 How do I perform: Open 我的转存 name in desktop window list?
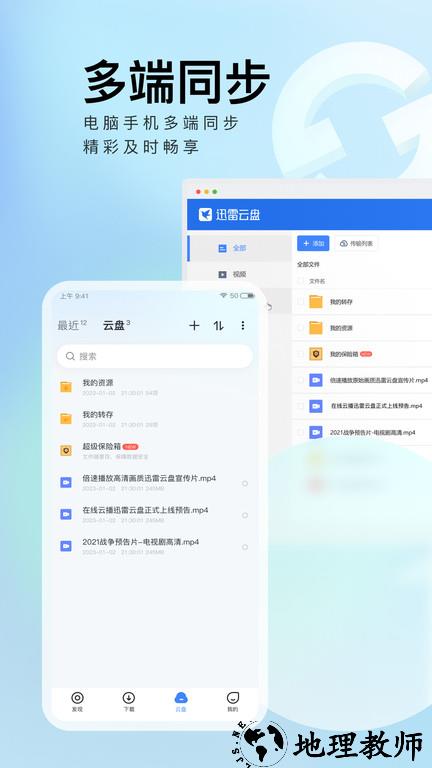[x=341, y=302]
